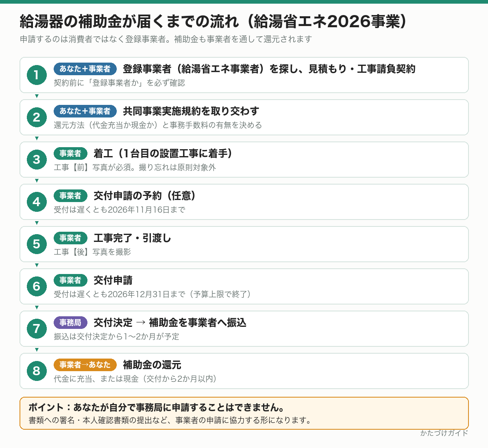
Task: Select the heading 共同事業実施規約を取り交わす
Action: point(191,111)
